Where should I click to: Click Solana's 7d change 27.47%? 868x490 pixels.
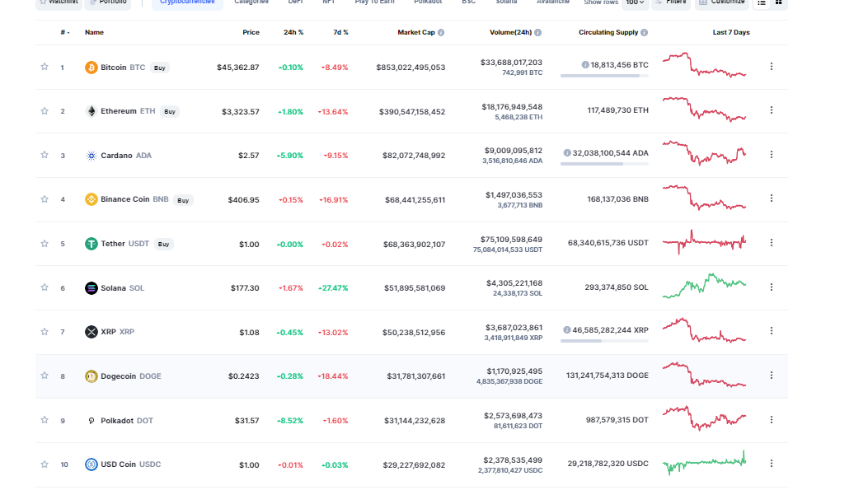(333, 288)
